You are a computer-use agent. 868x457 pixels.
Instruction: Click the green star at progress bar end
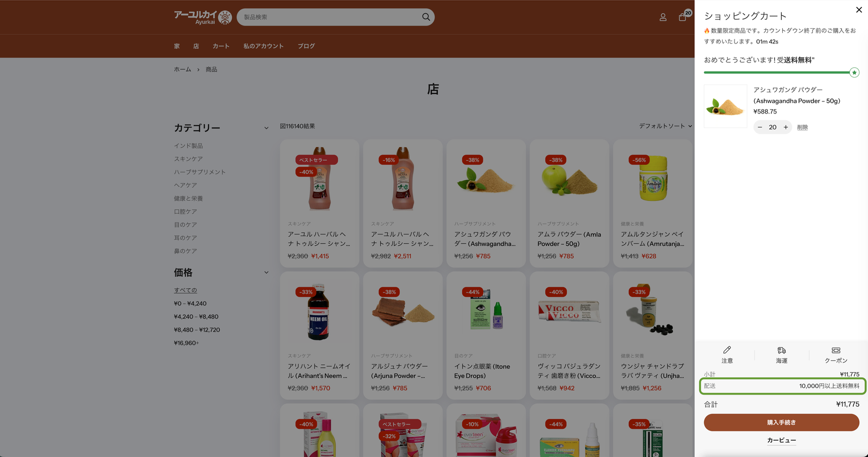pos(854,73)
